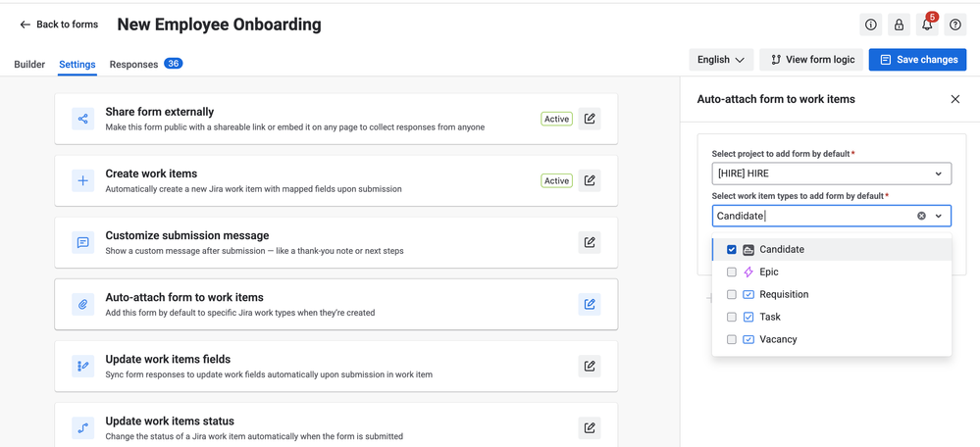Open the lock permissions icon
Screen dimensions: 980x447
coord(899,25)
